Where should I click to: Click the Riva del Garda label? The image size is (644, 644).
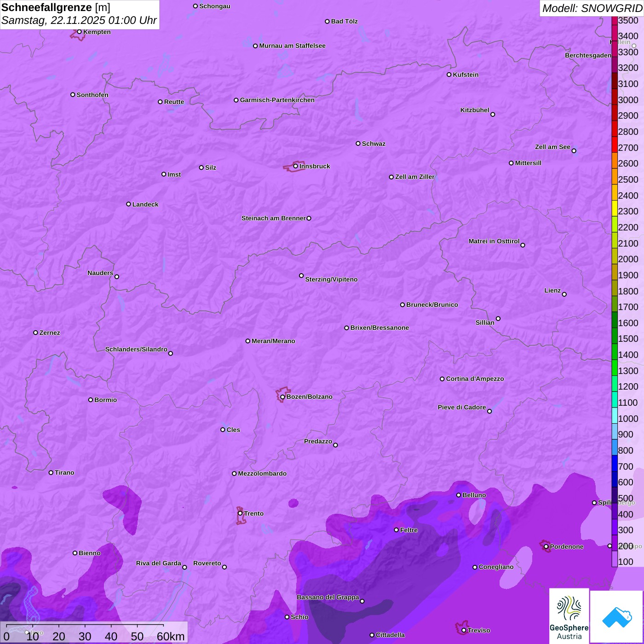[159, 563]
